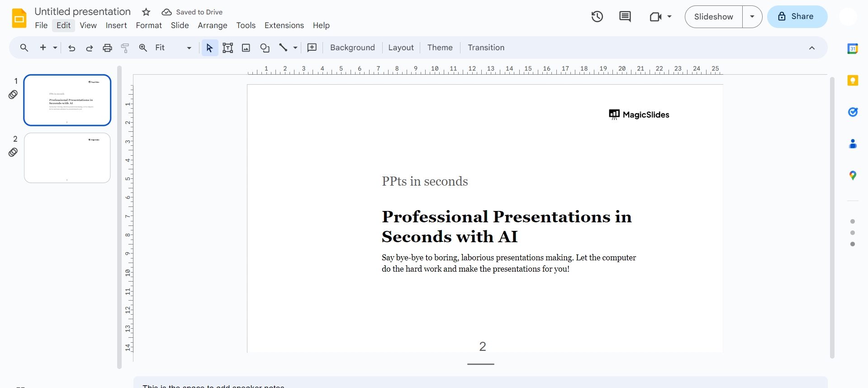The height and width of the screenshot is (388, 868).
Task: Open the Fit zoom level dropdown
Action: pyautogui.click(x=173, y=48)
